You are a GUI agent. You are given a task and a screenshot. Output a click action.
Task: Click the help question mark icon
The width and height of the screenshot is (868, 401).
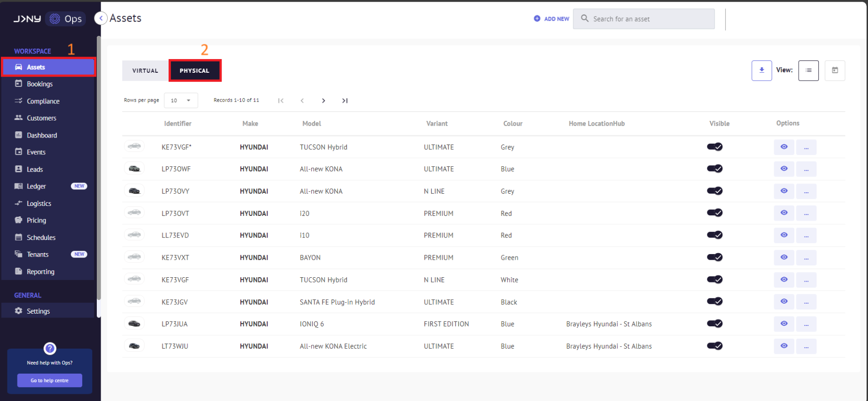point(50,349)
